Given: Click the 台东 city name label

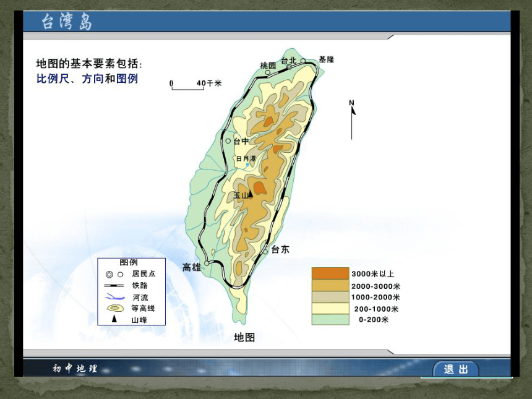Looking at the screenshot, I should (280, 249).
